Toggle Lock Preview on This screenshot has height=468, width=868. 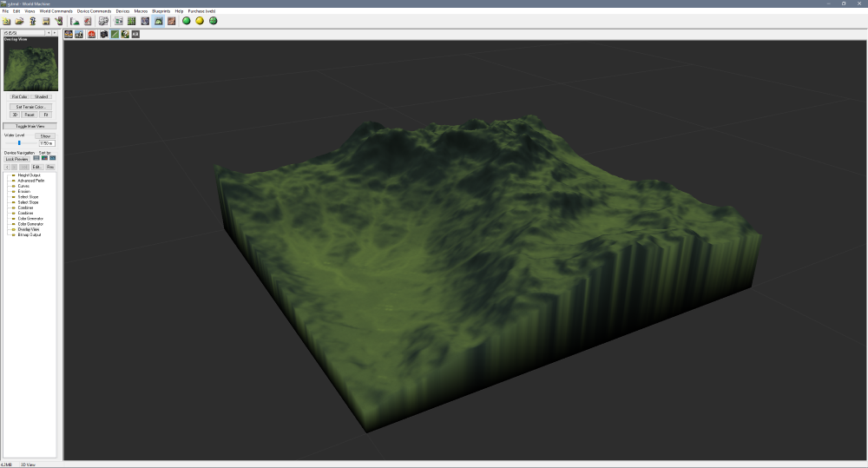(x=17, y=159)
